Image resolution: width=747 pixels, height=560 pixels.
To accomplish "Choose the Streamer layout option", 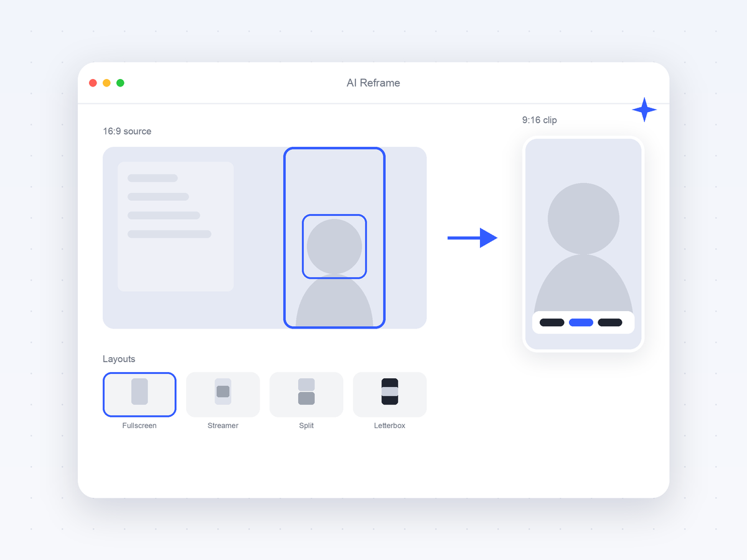I will (223, 394).
